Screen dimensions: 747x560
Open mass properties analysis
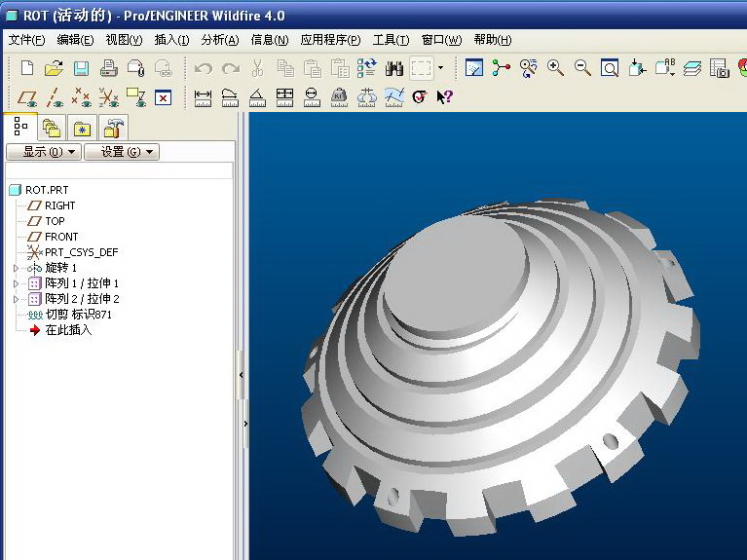click(339, 97)
